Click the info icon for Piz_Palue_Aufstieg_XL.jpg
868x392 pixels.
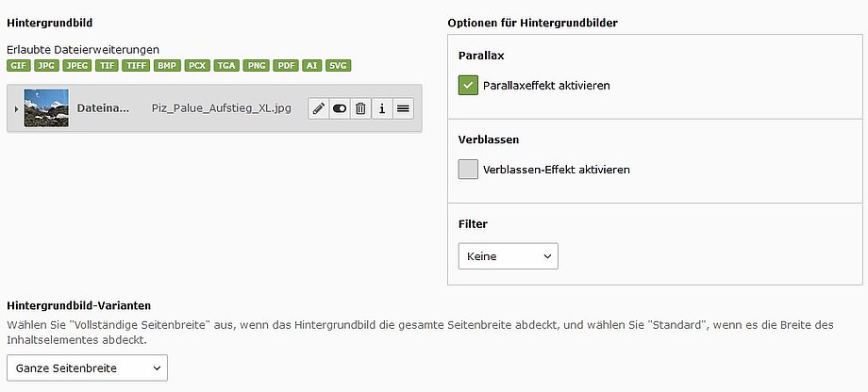click(382, 108)
